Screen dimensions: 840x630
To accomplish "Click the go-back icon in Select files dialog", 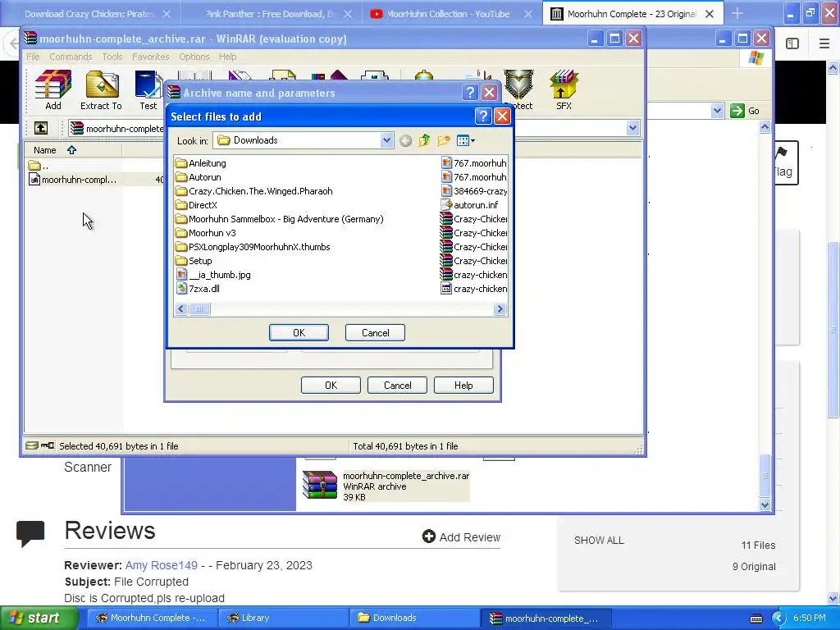I will click(x=405, y=141).
